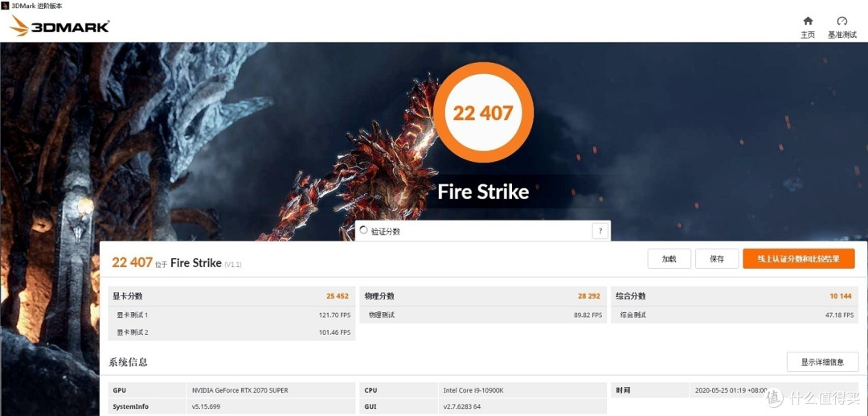Click the 89.82 FPS value
This screenshot has width=868, height=416.
click(588, 315)
